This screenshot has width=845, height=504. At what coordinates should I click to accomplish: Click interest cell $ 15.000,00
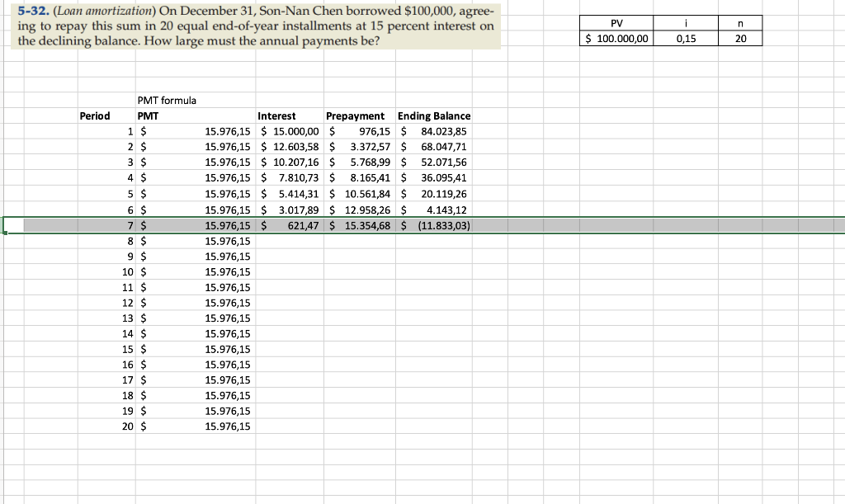[290, 131]
